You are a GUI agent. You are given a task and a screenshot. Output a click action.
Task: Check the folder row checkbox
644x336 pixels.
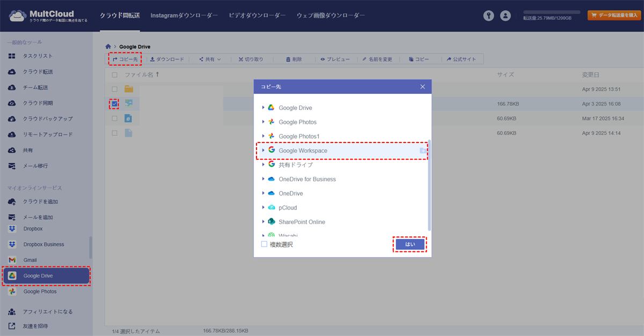(x=114, y=89)
